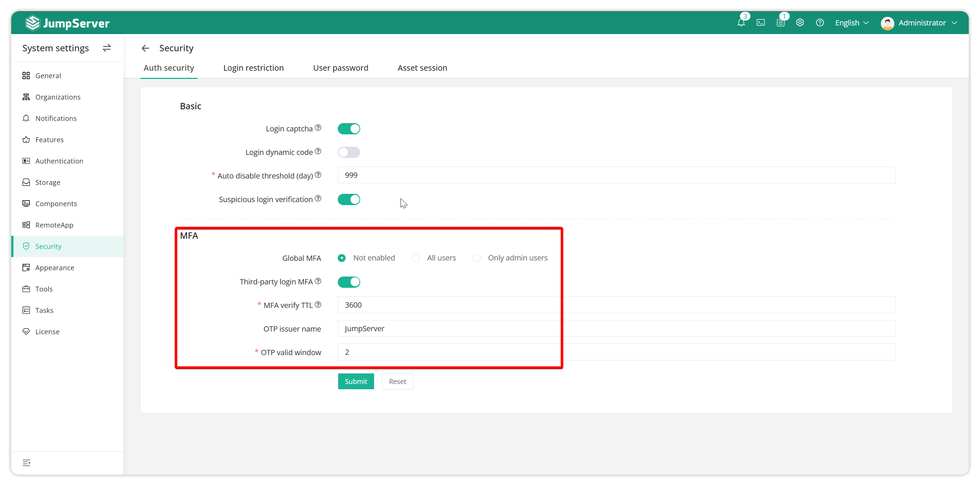Select Only admin users for Global MFA
The height and width of the screenshot is (482, 980).
(510, 258)
